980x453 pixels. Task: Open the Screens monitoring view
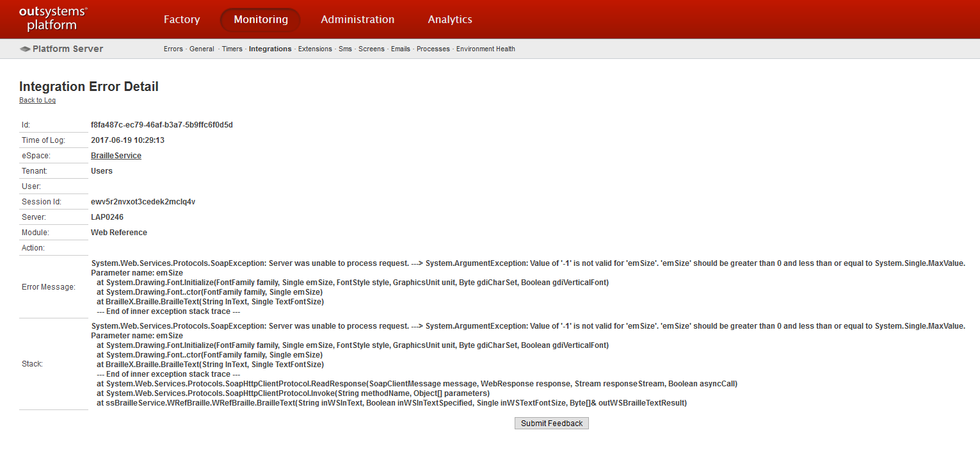[371, 49]
